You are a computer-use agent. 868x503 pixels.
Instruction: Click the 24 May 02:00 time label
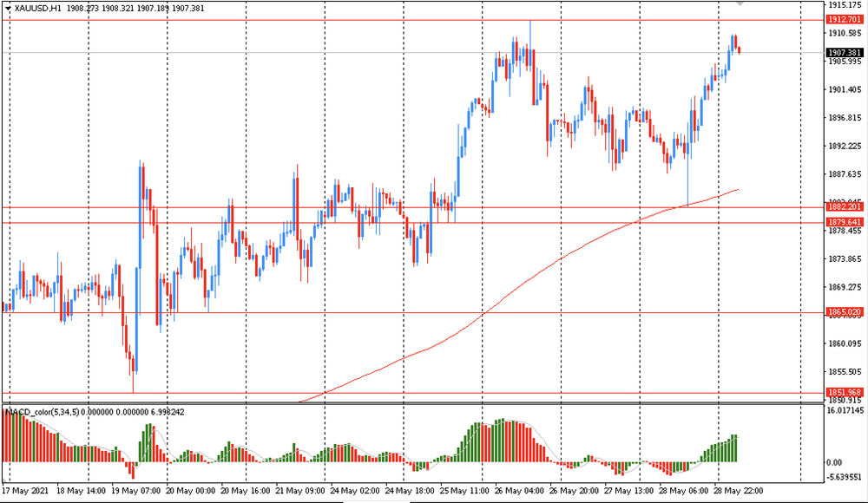(x=355, y=491)
